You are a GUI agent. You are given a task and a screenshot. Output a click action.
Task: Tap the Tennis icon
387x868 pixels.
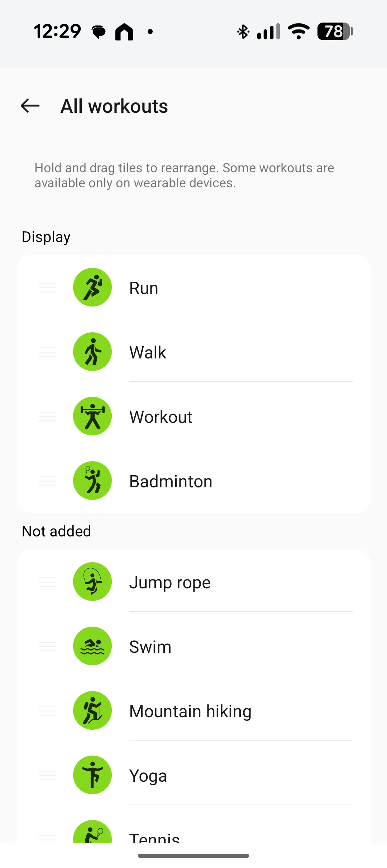(x=92, y=833)
